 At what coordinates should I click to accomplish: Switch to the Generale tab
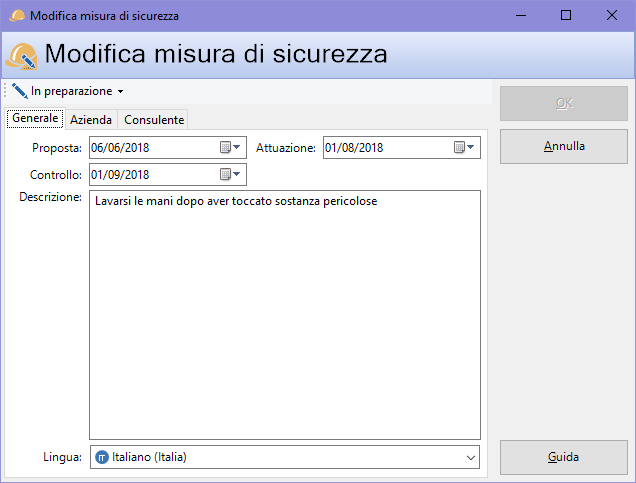(35, 118)
